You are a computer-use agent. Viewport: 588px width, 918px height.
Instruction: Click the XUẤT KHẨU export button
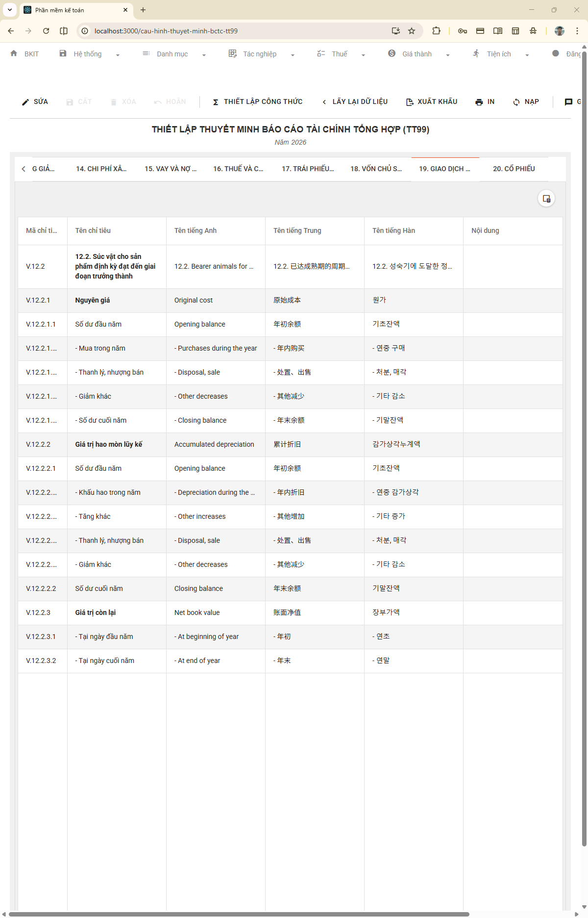coord(432,102)
